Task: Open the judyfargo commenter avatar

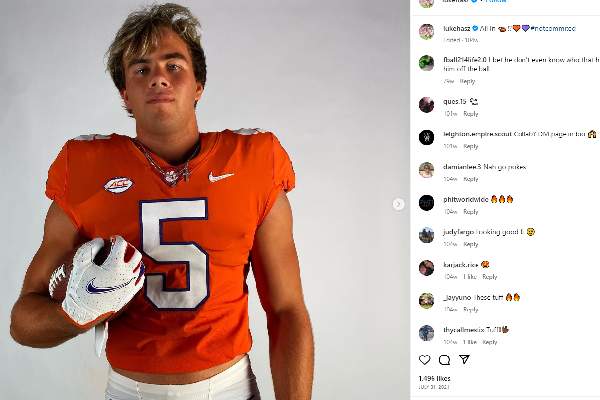Action: [x=426, y=235]
